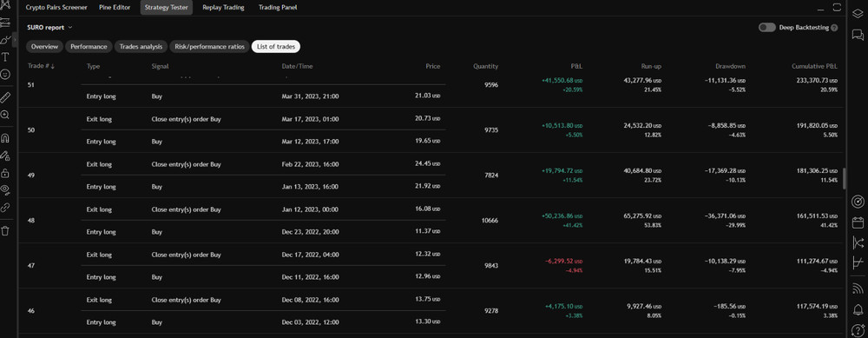Click the -6,299.52 USD loss value

[x=562, y=261]
